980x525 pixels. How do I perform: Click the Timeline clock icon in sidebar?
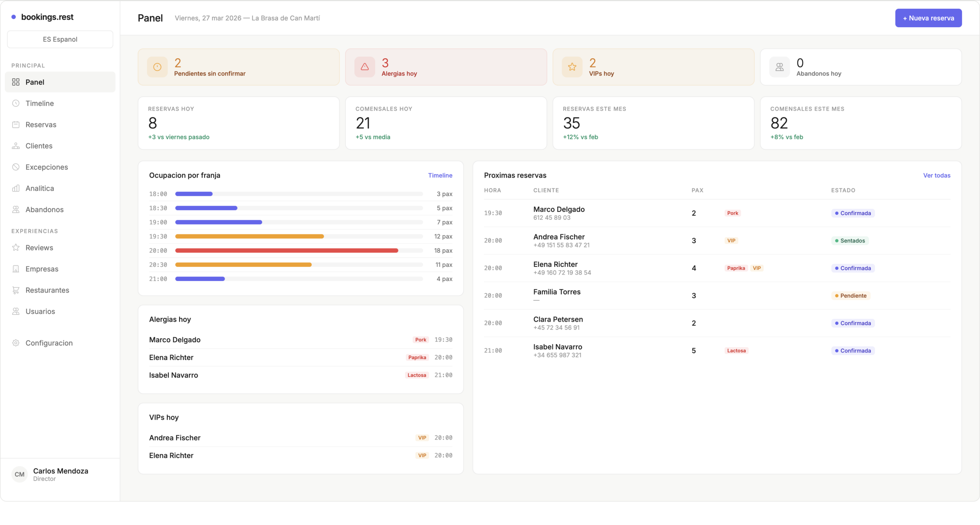coord(16,103)
